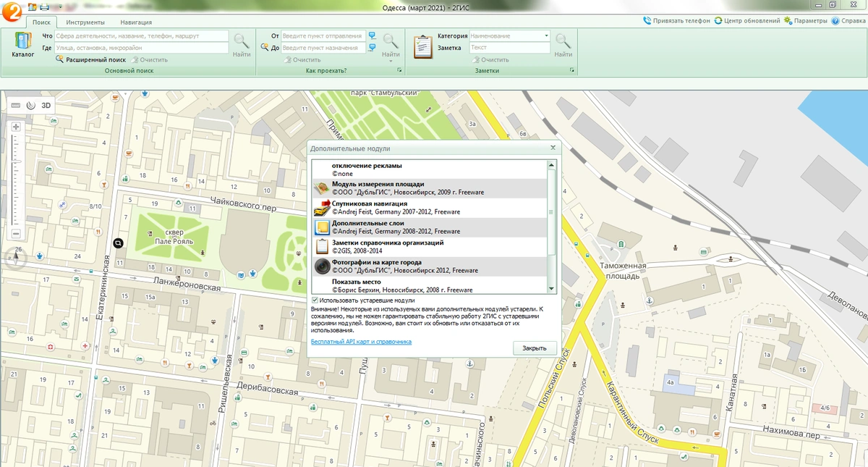Screen dimensions: 868x467
Task: Click the Заметка text input field
Action: pyautogui.click(x=510, y=48)
